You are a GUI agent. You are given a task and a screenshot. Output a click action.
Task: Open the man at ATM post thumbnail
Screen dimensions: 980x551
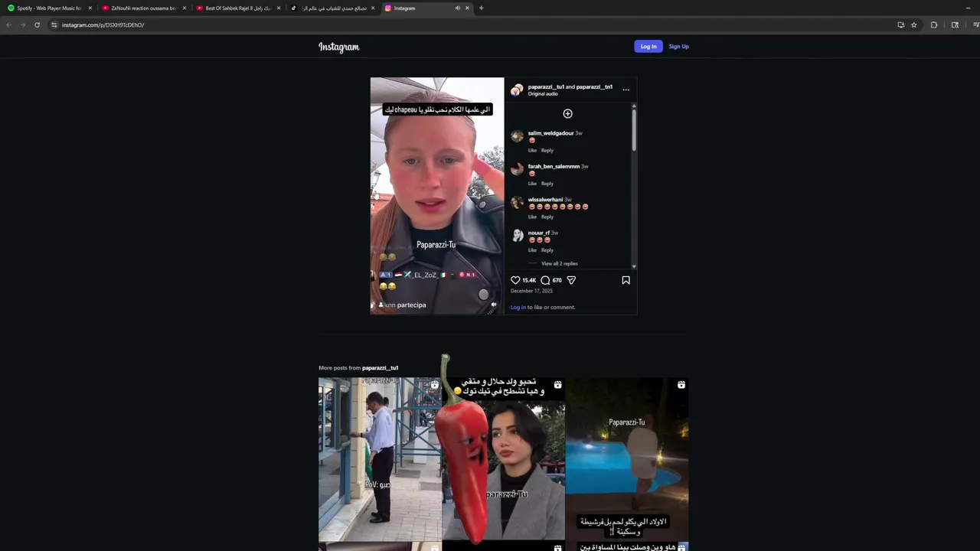click(x=380, y=459)
